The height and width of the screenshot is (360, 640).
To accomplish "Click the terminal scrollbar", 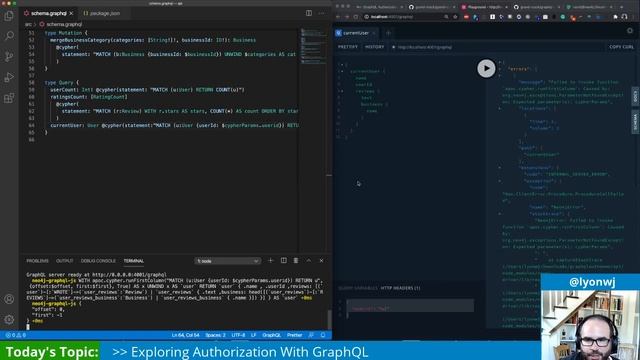I will coord(329,319).
